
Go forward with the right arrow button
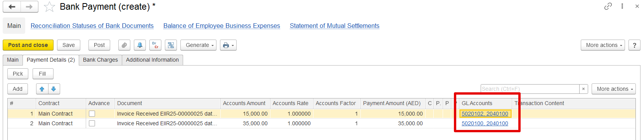point(29,7)
